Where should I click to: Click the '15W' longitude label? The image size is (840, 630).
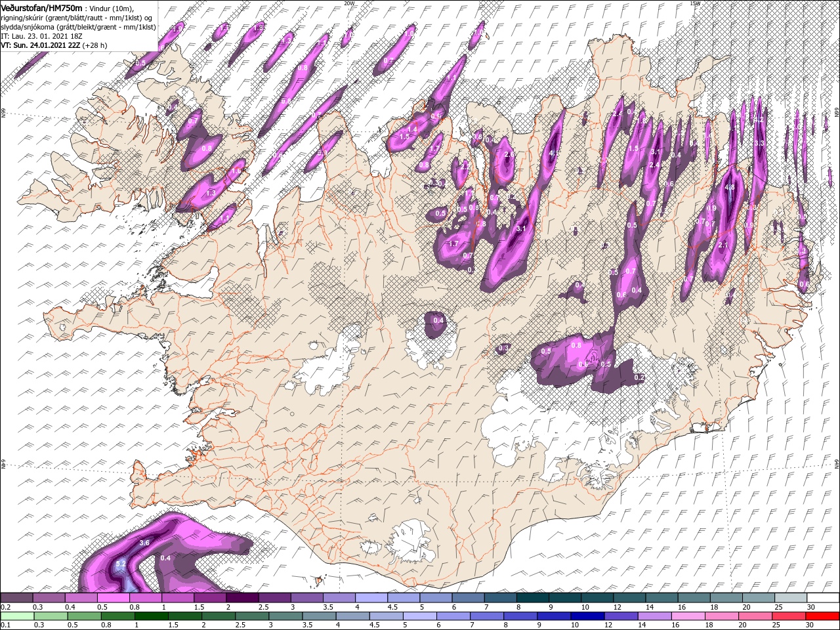click(x=695, y=3)
